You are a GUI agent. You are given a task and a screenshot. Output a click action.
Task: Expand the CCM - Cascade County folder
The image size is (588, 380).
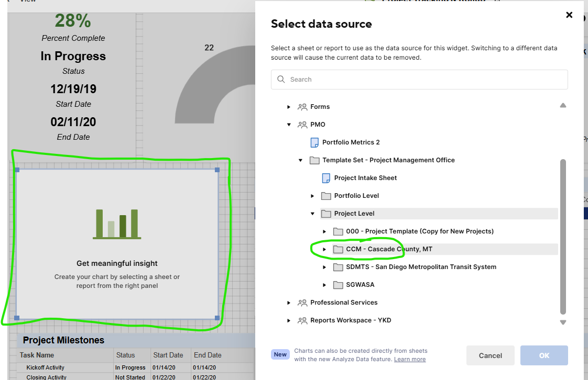324,249
